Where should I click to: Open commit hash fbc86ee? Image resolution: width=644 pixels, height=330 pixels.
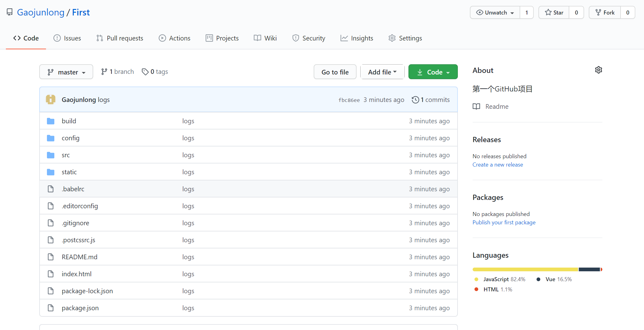(x=349, y=100)
